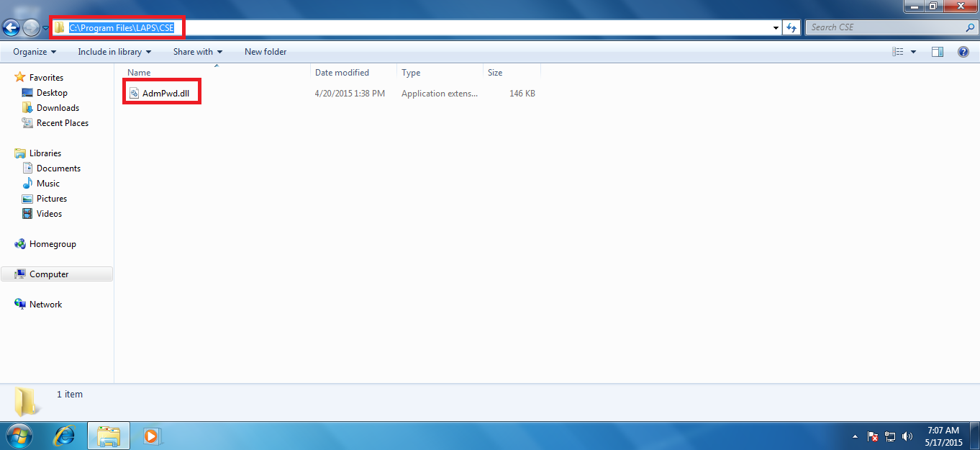The image size is (980, 450).
Task: Go forward with the Forward arrow button
Action: pos(31,28)
